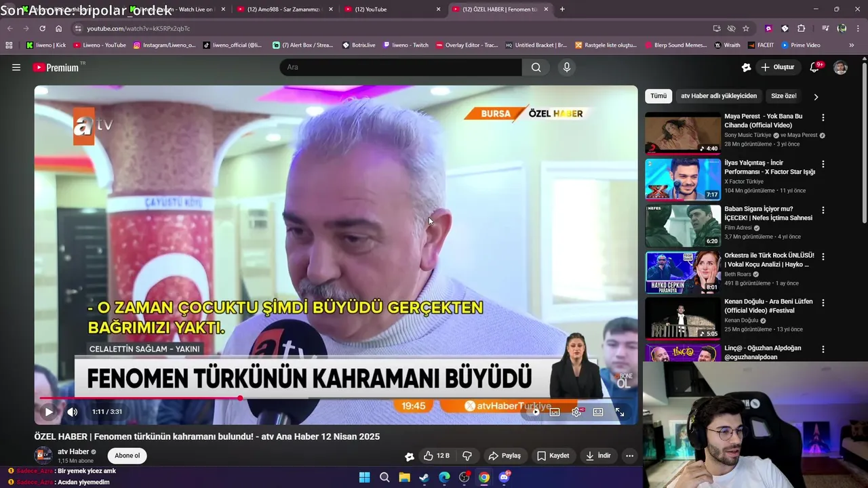Click the sparkle icon left of Oluştur

(x=747, y=67)
